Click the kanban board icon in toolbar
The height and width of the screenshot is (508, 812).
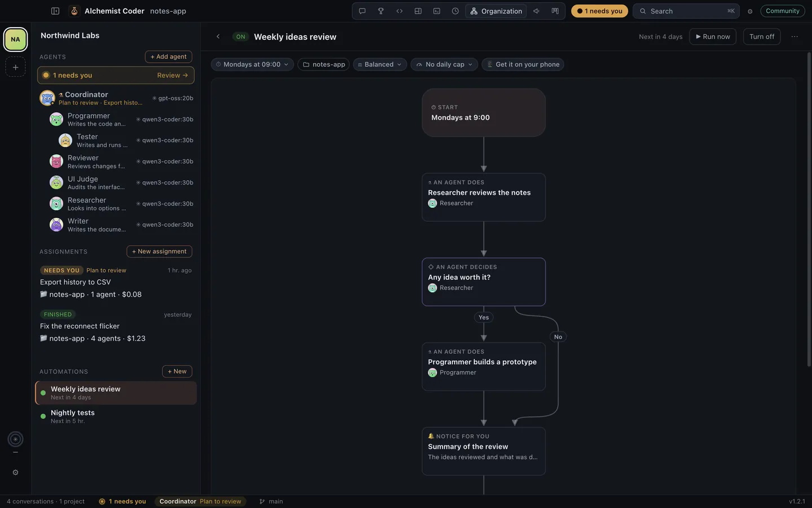[555, 11]
